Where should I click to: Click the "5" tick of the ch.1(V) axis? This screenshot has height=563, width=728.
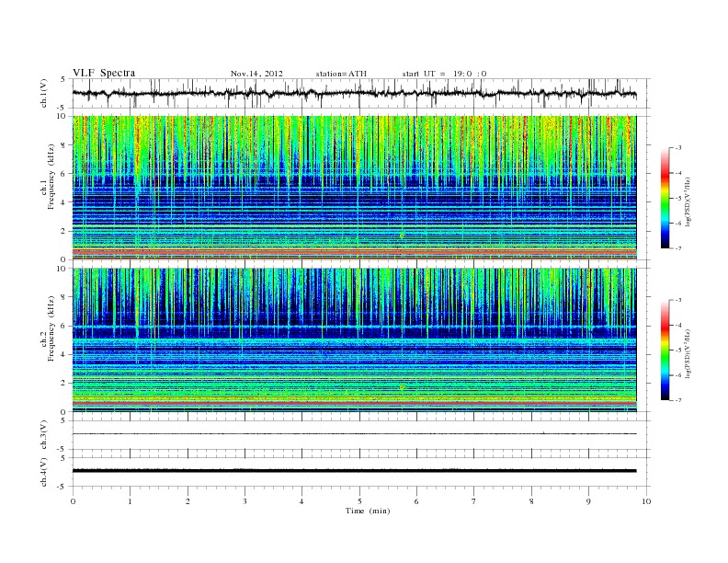63,79
